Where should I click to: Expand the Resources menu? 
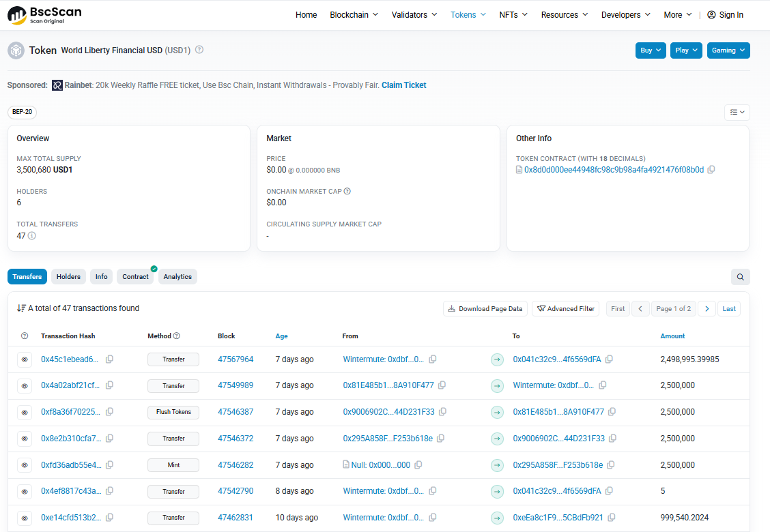click(565, 15)
